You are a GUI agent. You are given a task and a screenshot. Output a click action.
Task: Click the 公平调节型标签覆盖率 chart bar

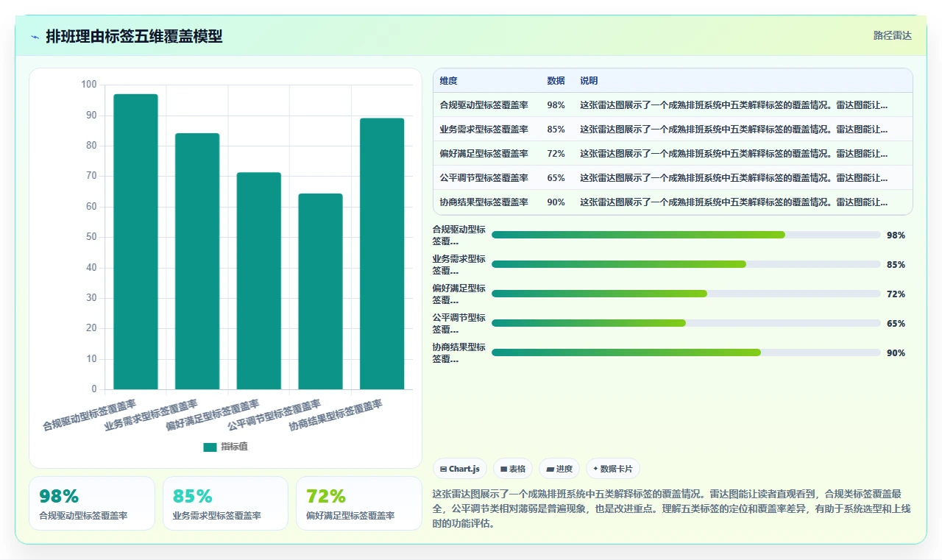tap(320, 291)
